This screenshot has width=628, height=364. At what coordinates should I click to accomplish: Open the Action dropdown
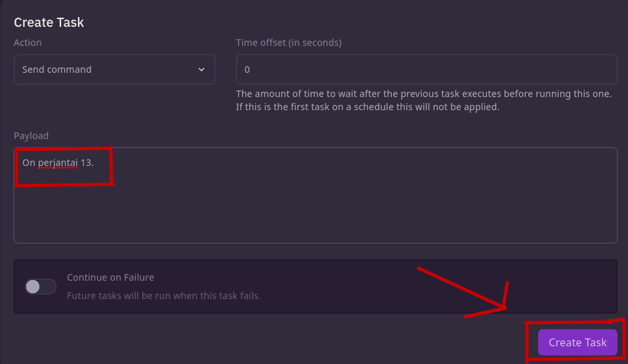tap(114, 70)
